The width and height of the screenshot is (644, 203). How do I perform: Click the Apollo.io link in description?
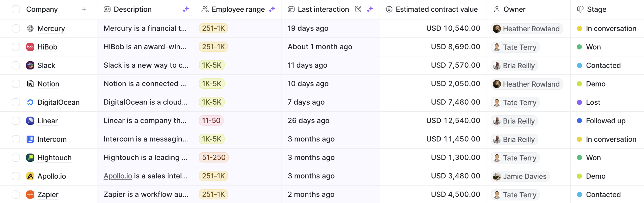point(118,176)
